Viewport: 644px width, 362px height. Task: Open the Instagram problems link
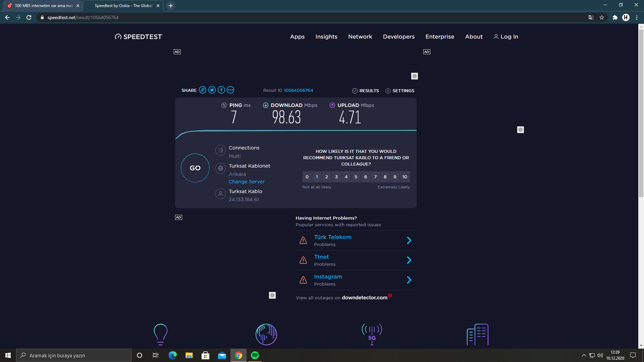pos(328,277)
